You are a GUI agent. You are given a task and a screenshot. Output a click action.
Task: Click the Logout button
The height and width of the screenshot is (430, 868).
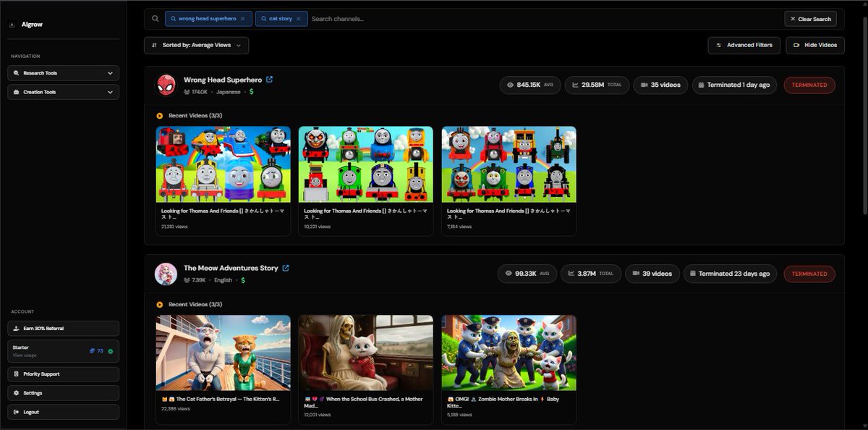(64, 412)
